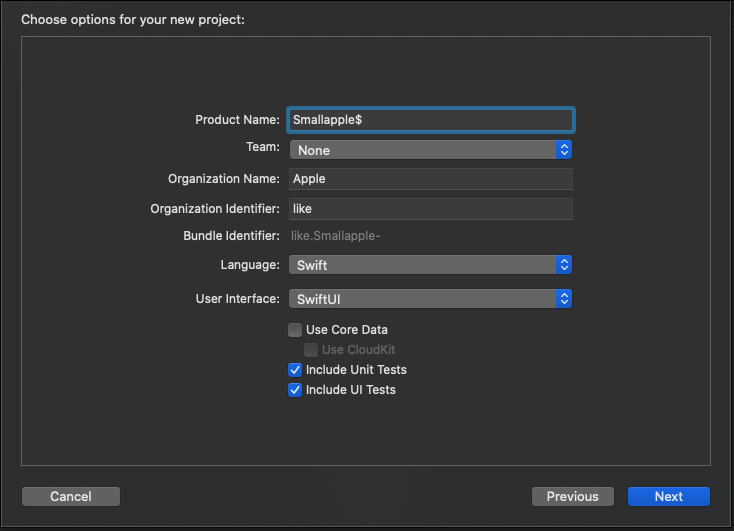
Task: Click the blue chevron arrows on Team popup
Action: 564,150
